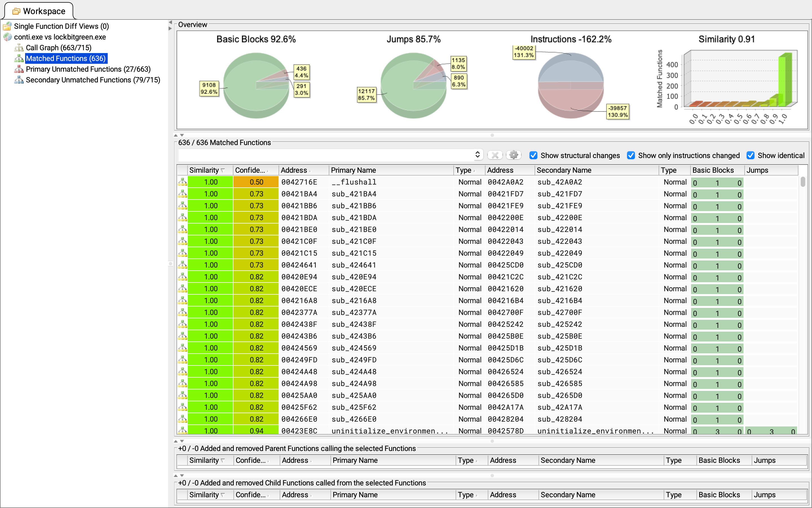Image resolution: width=812 pixels, height=508 pixels.
Task: Sort matched functions by Confidence column
Action: [x=256, y=170]
